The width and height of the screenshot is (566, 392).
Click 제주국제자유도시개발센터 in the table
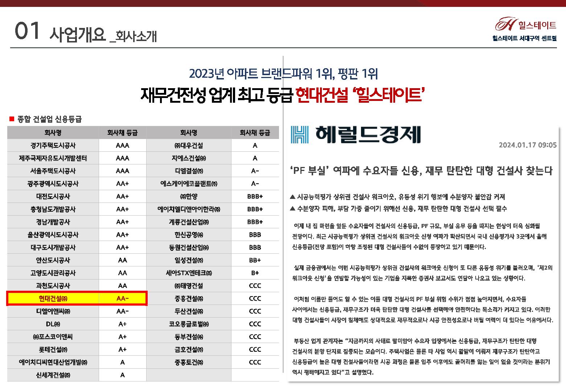click(x=53, y=158)
